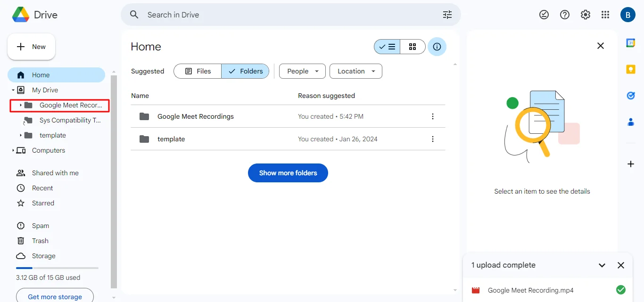Open the People filter dropdown
This screenshot has width=644, height=302.
pos(302,71)
